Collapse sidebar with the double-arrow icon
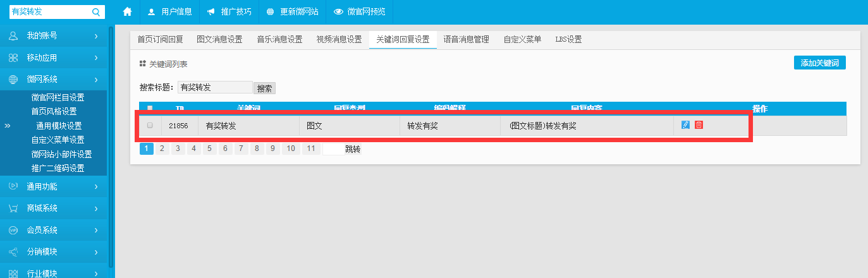The image size is (868, 278). pos(8,126)
